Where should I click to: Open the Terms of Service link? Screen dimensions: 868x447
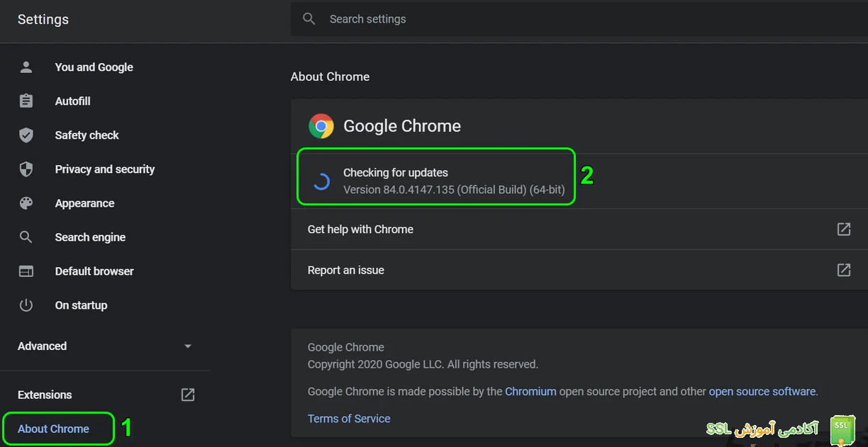tap(349, 419)
